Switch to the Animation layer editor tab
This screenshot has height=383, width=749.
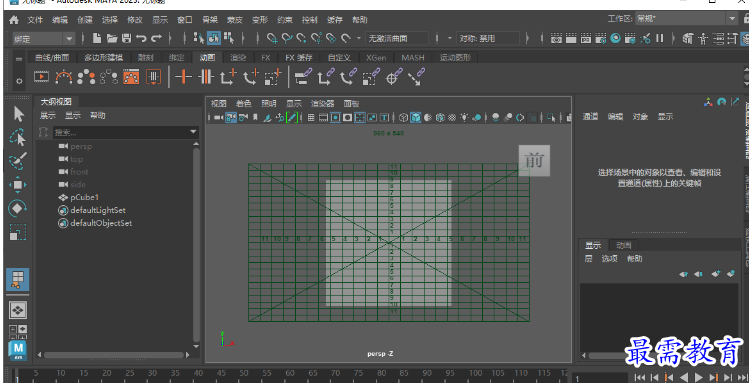click(x=623, y=245)
